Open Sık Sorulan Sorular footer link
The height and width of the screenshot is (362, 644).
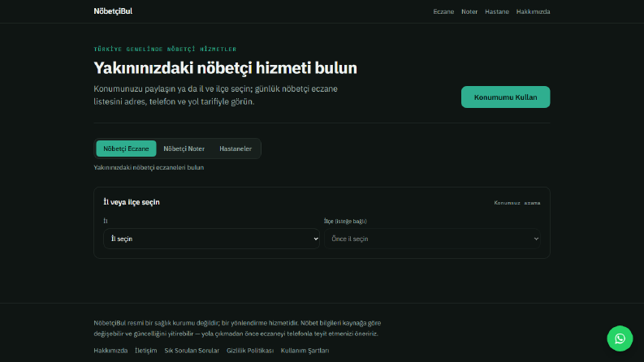[x=192, y=351]
